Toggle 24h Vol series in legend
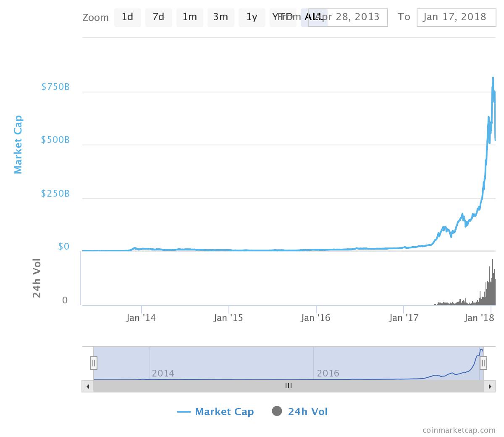Image resolution: width=504 pixels, height=437 pixels. coord(307,412)
